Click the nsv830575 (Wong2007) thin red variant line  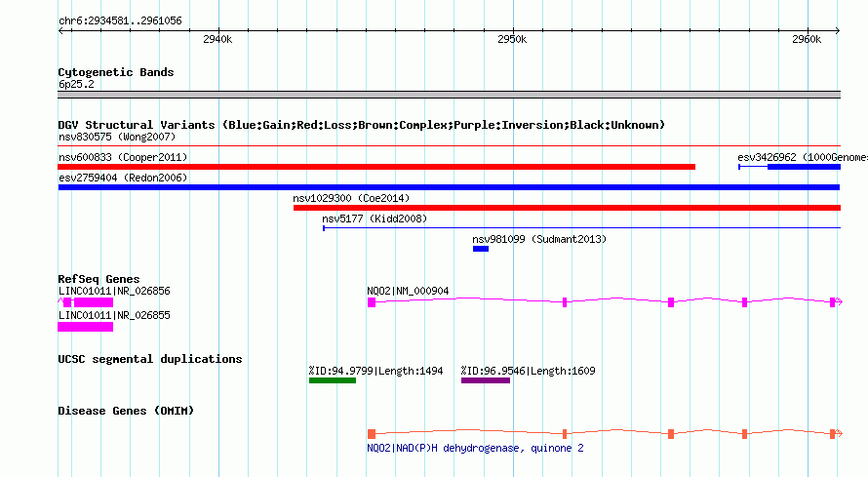(449, 146)
